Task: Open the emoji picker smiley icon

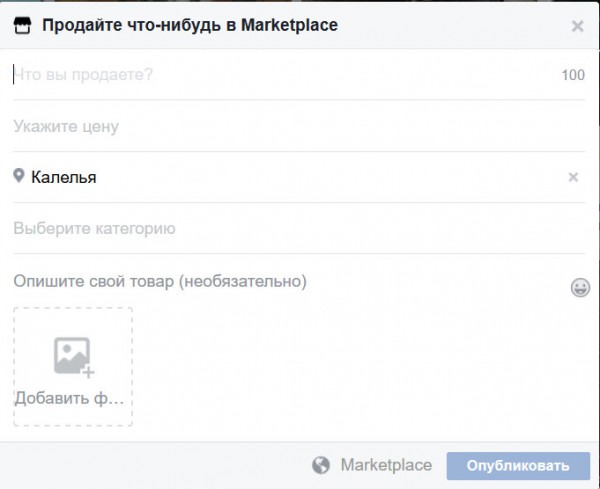Action: click(x=580, y=288)
